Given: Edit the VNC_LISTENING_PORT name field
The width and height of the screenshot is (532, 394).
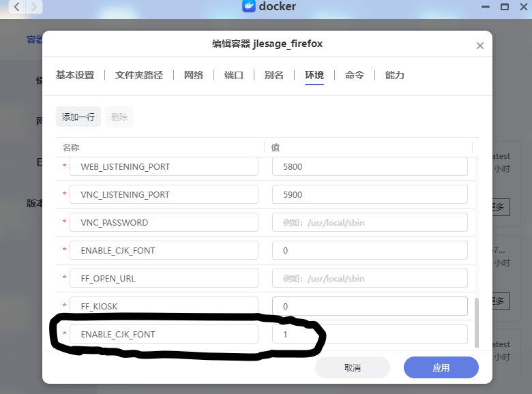Looking at the screenshot, I should 164,194.
